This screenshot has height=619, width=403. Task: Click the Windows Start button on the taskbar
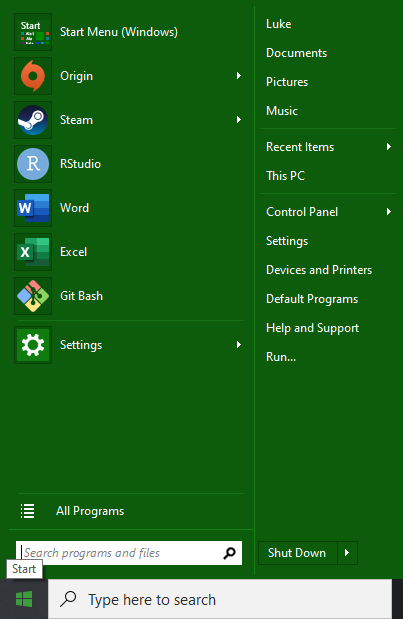[x=24, y=600]
